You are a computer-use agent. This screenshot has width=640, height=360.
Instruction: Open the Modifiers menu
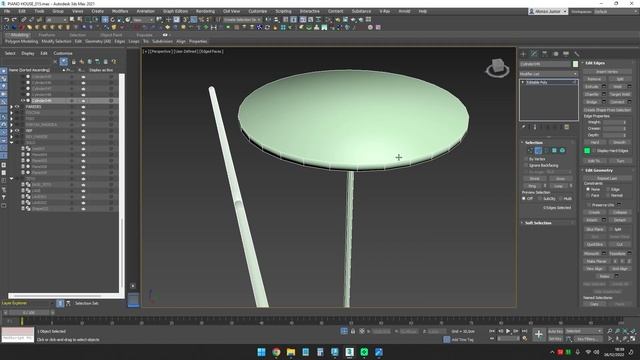[120, 11]
